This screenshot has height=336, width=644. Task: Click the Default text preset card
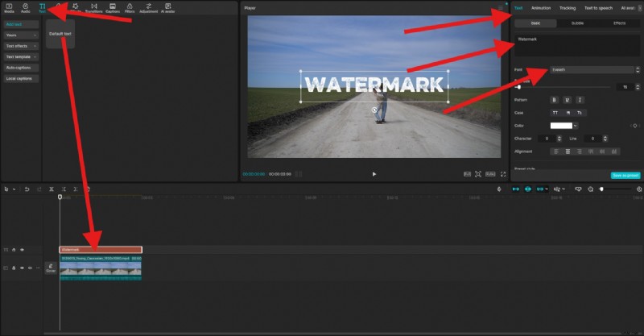(x=60, y=34)
